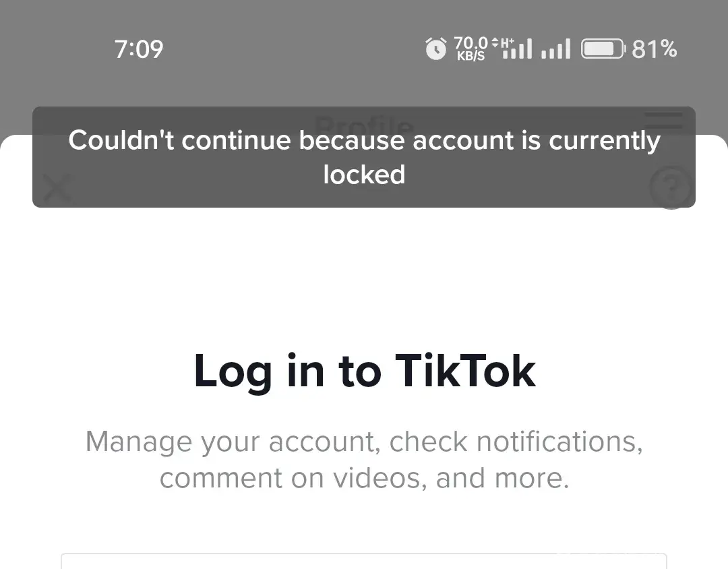
Task: Select the first login option box below
Action: (364, 561)
